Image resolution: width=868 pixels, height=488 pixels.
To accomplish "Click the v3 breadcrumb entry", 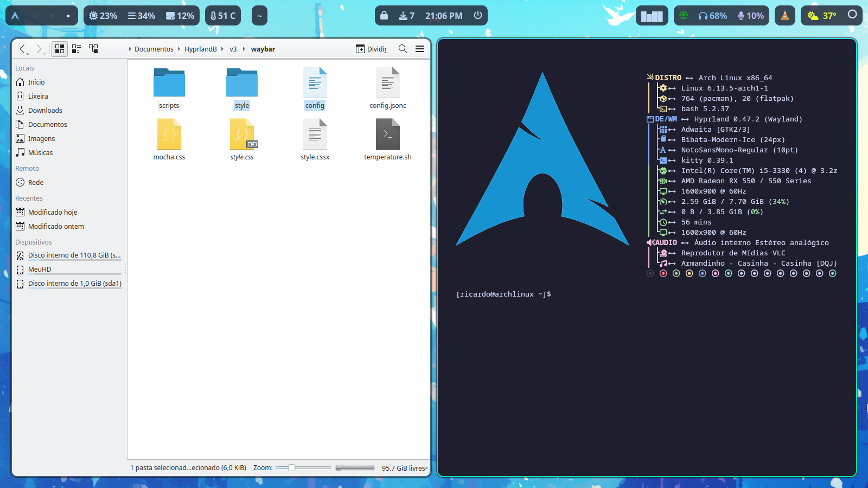I will click(233, 49).
